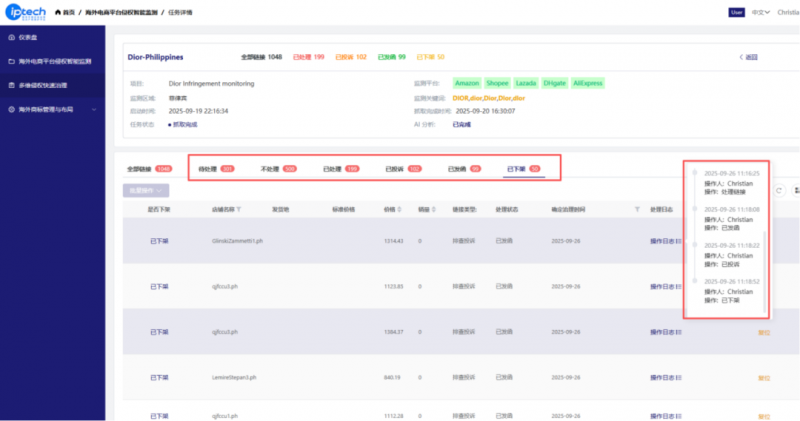Click the Amazon platform tag
The image size is (800, 421).
467,83
